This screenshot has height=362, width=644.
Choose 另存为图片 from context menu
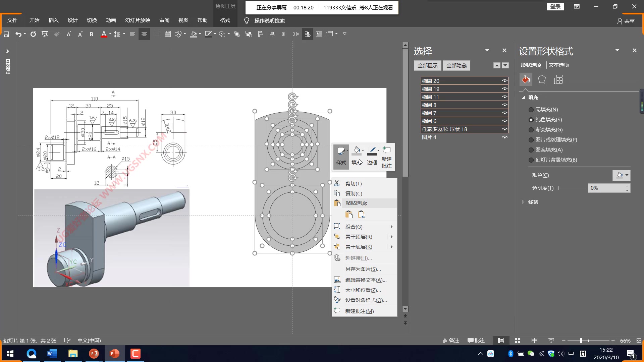click(363, 269)
